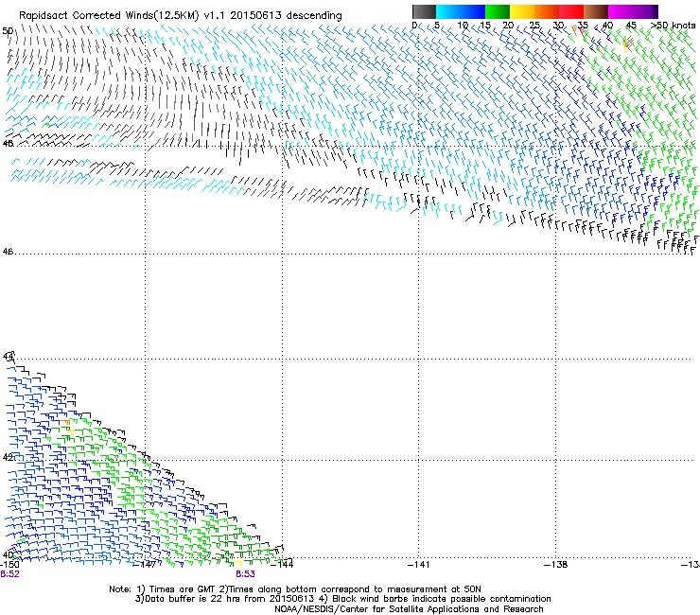700x615 pixels.
Task: Click the NOAA/NESDIS credit line
Action: 409,609
